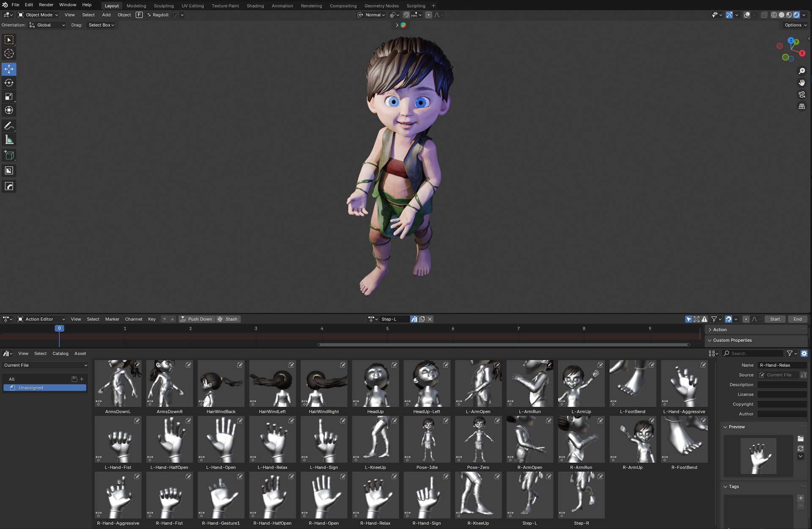Select the Measure tool
Viewport: 812px width, 529px height.
pos(8,140)
